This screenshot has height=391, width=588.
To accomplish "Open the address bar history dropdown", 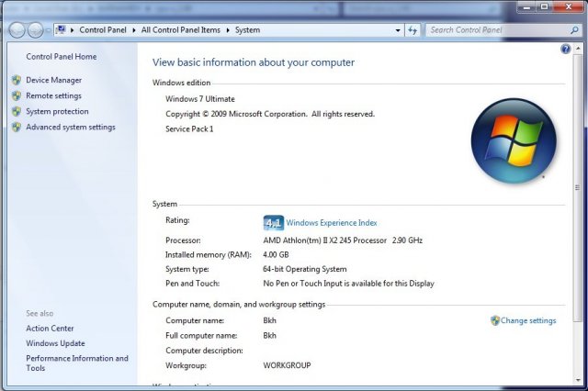I will (398, 30).
